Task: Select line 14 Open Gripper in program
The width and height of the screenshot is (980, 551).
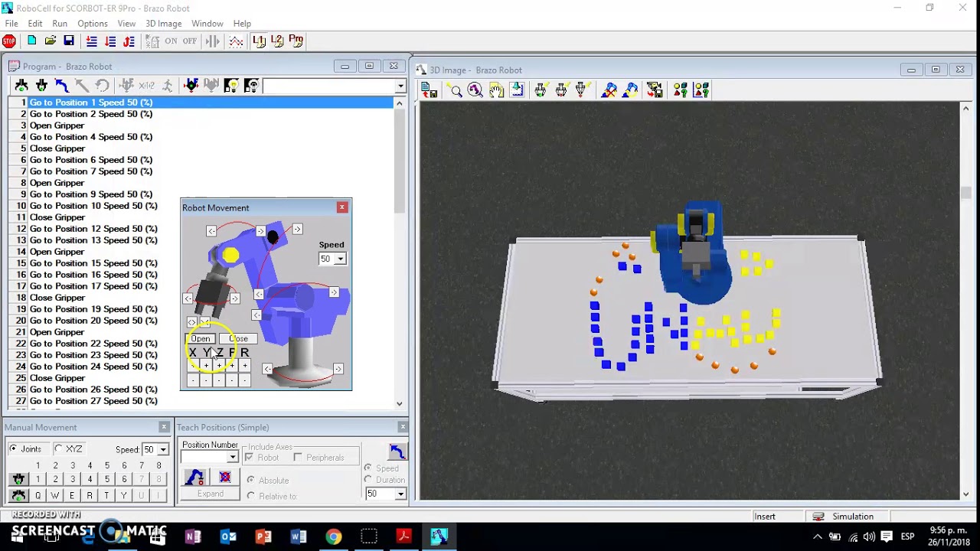Action: pyautogui.click(x=57, y=252)
